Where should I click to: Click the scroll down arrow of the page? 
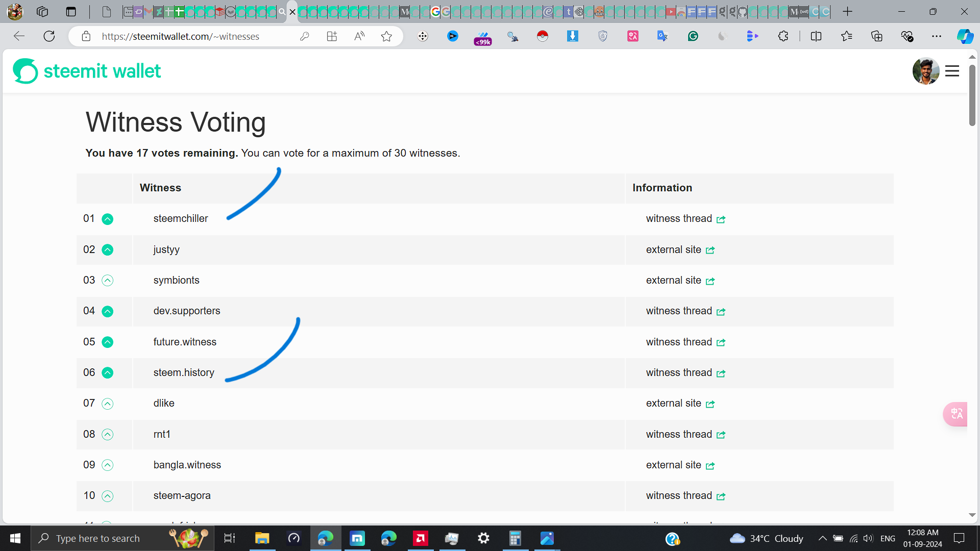(x=972, y=515)
